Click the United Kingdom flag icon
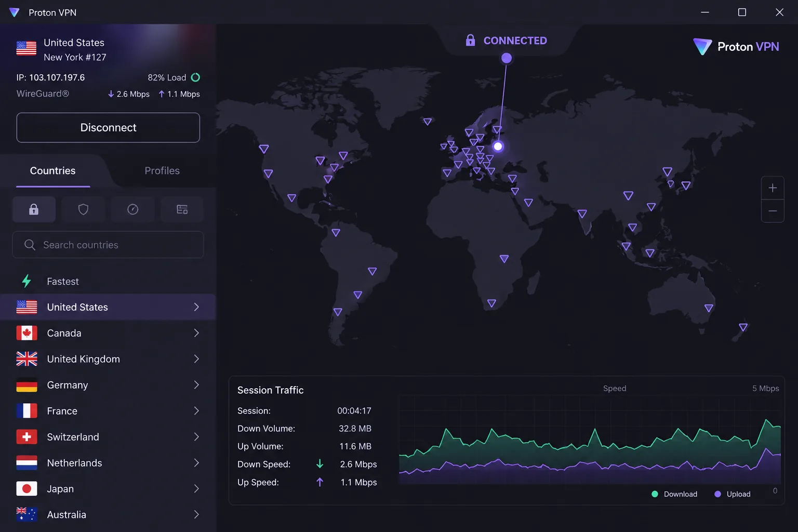The width and height of the screenshot is (798, 532). pos(26,359)
